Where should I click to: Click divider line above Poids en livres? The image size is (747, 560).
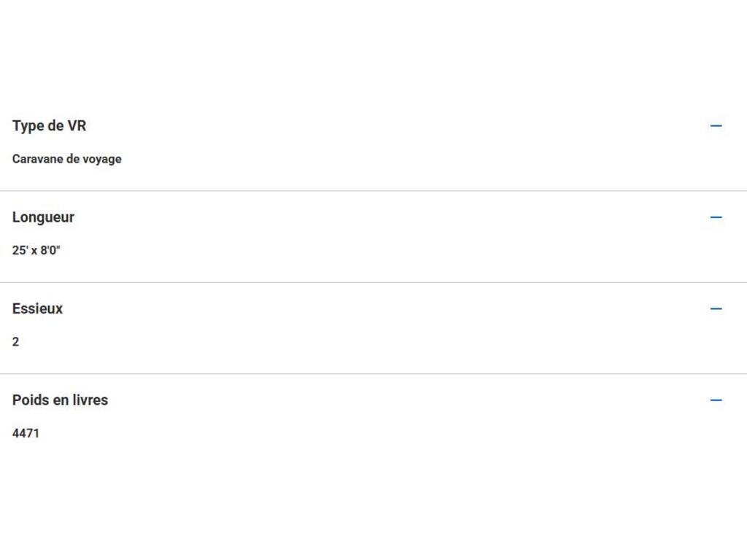pos(373,374)
